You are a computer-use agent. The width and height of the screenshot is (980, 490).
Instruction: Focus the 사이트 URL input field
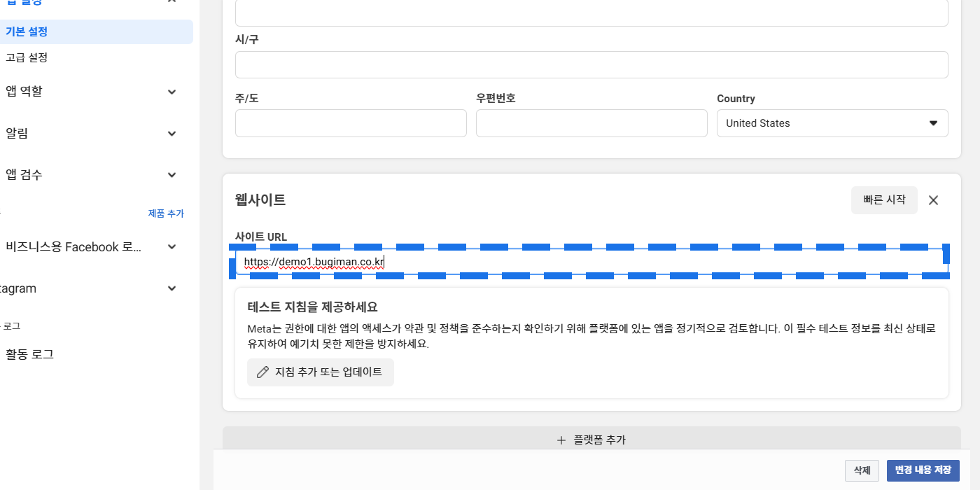click(x=591, y=262)
